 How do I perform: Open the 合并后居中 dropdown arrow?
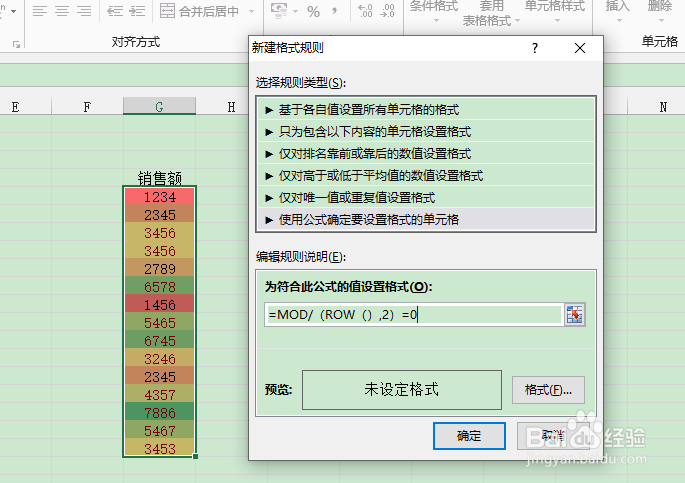pyautogui.click(x=251, y=11)
